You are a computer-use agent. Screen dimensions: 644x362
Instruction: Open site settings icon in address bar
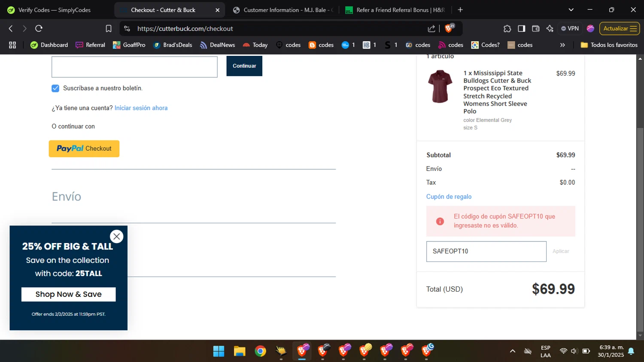[127, 28]
